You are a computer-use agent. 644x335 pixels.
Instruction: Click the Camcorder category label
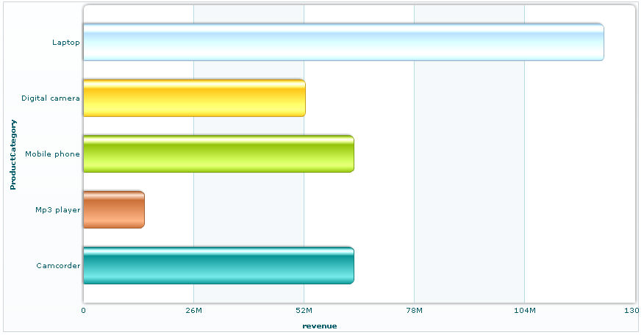tap(58, 266)
